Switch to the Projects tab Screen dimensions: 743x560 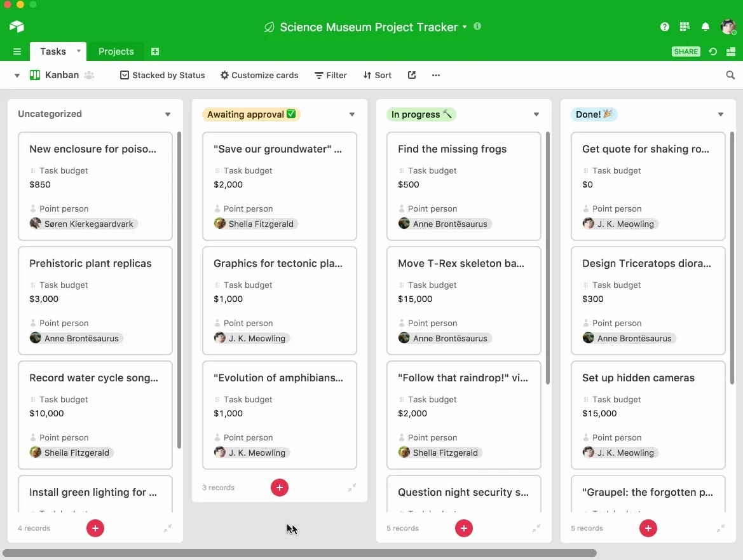click(x=116, y=51)
